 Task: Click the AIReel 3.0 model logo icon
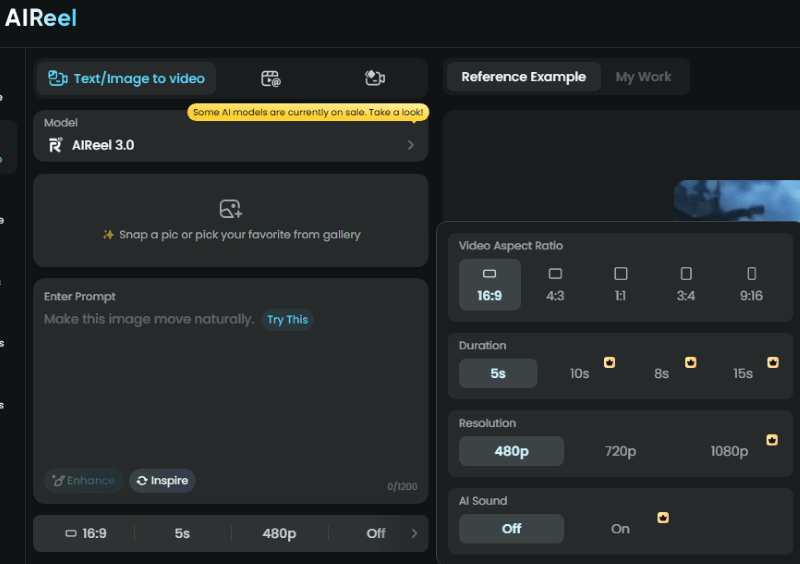(55, 145)
